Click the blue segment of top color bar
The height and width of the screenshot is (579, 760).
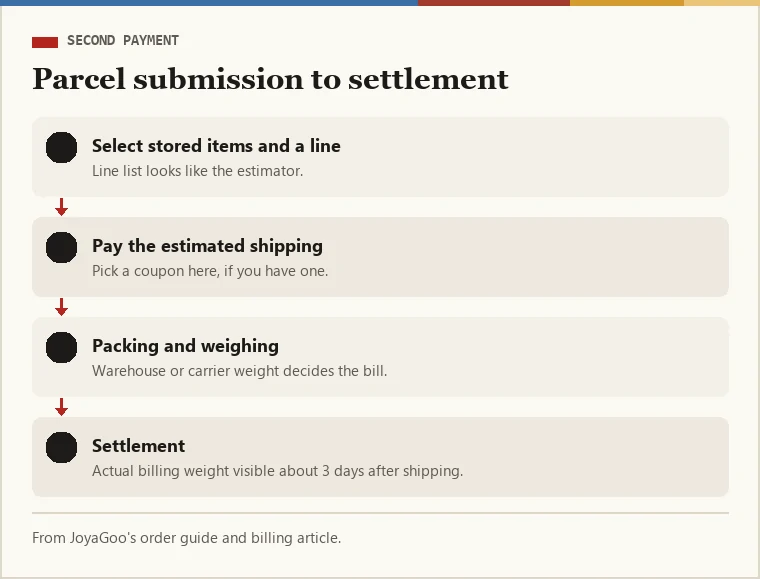pos(209,3)
